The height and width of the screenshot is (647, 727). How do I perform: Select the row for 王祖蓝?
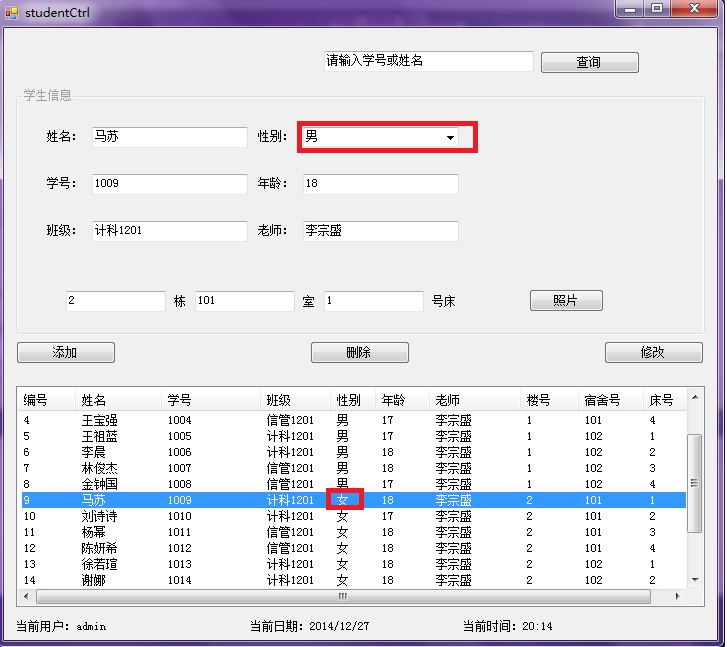(354, 436)
